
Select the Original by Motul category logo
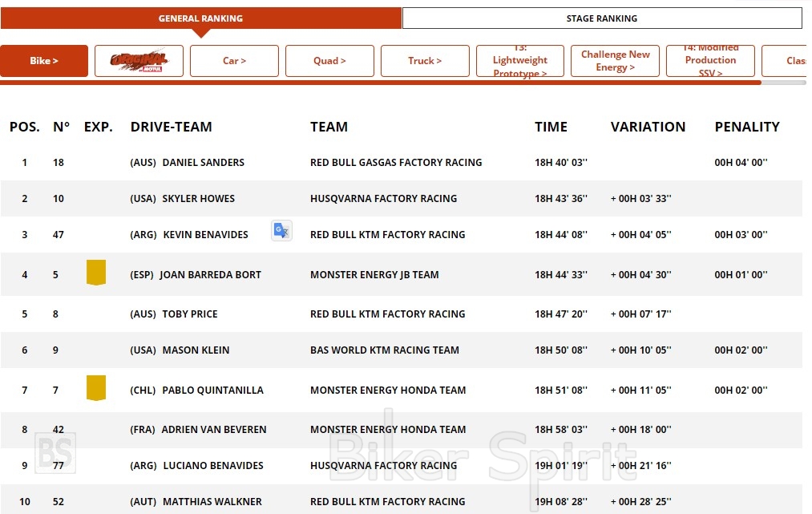click(x=139, y=61)
